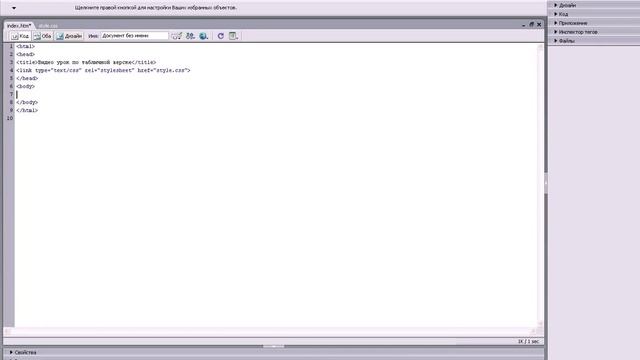
Task: Close the index.htm document window
Action: point(539,24)
